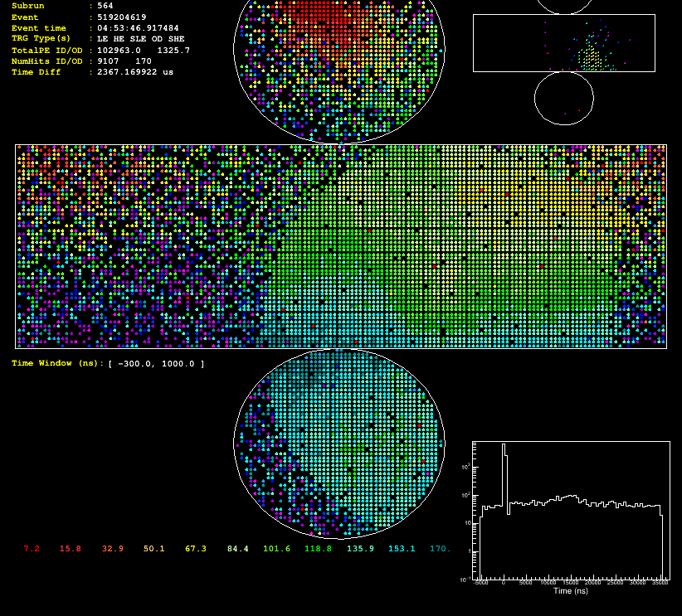Select the Time Diff value in microseconds
Image resolution: width=682 pixels, height=616 pixels.
[x=135, y=72]
